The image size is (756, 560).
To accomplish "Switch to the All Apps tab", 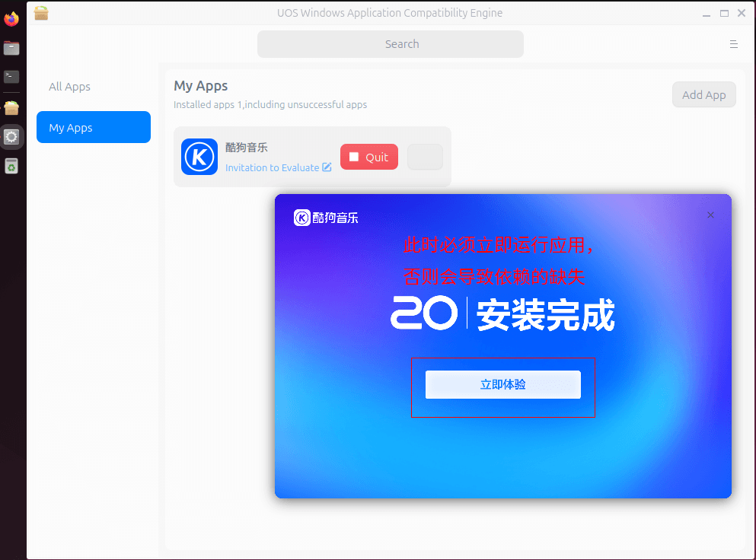I will click(69, 87).
